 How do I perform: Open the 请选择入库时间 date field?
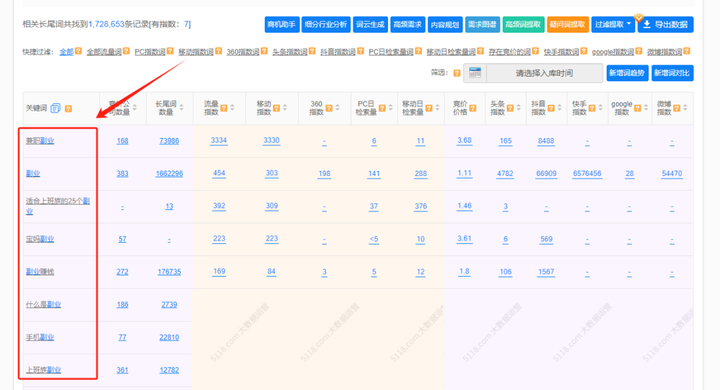click(x=544, y=73)
